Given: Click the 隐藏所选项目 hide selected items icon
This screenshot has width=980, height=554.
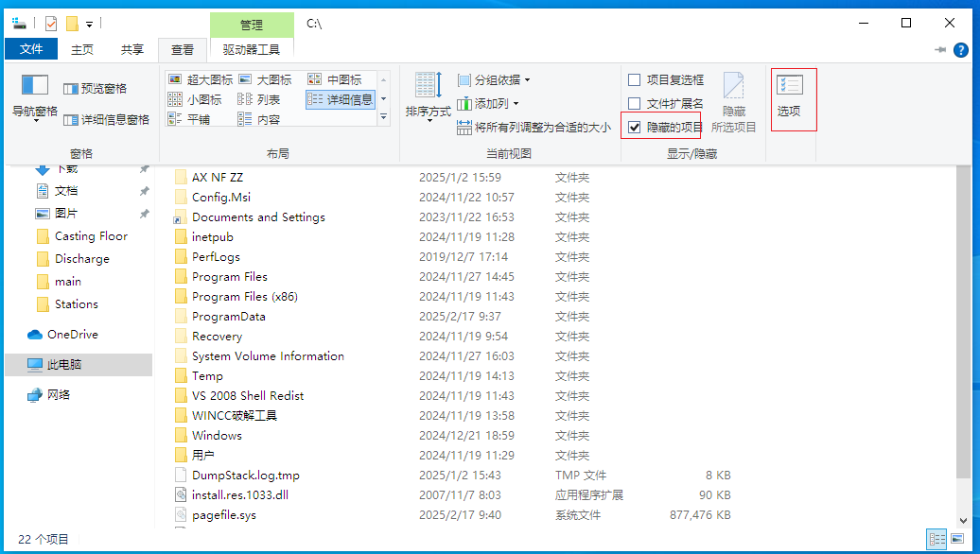Looking at the screenshot, I should click(732, 97).
